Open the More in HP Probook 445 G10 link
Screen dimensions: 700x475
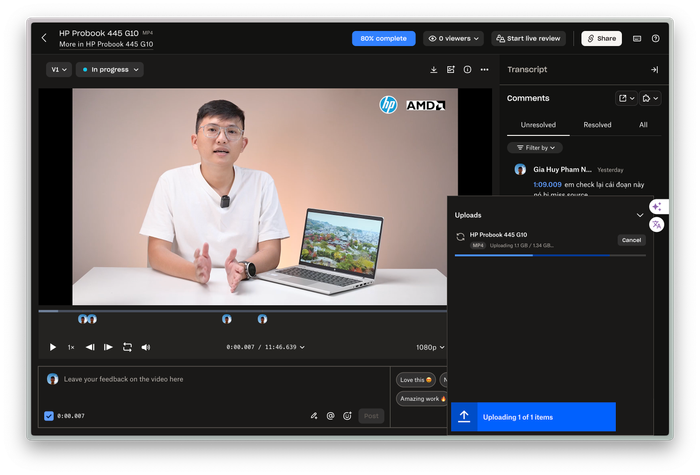pos(106,44)
